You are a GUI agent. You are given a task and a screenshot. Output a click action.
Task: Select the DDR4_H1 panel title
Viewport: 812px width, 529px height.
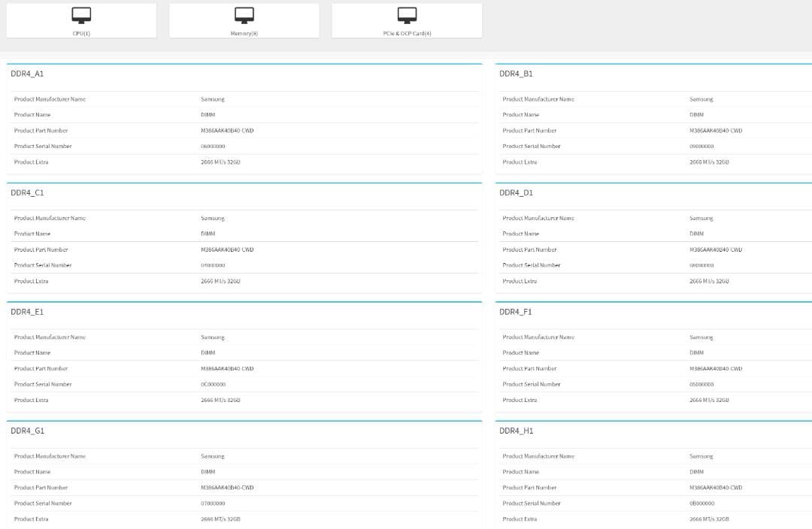[516, 431]
